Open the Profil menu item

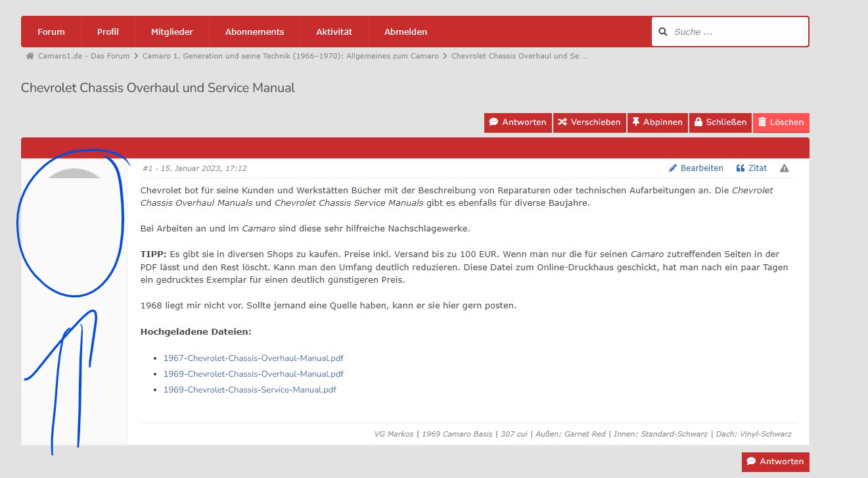coord(108,32)
